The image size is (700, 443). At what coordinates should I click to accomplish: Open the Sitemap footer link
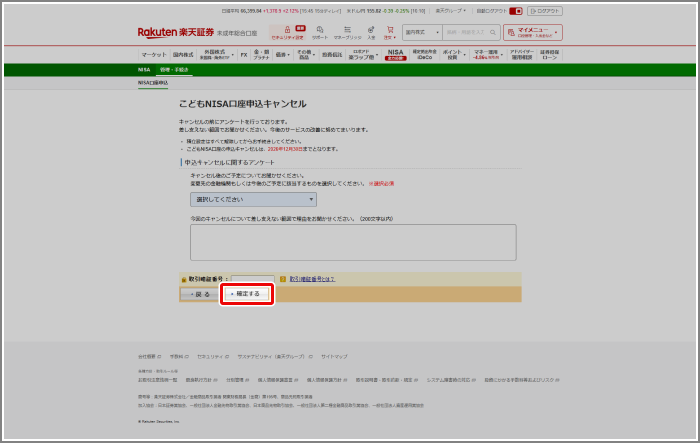click(x=334, y=356)
